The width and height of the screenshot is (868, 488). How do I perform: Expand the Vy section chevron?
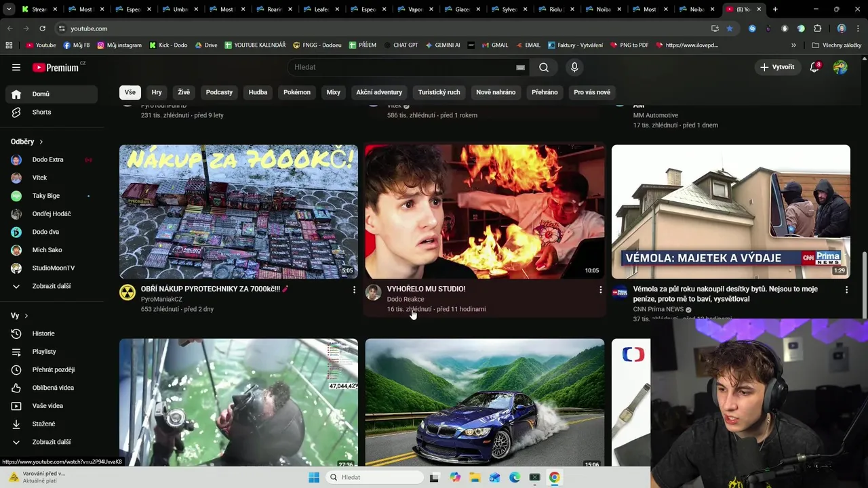(x=26, y=316)
